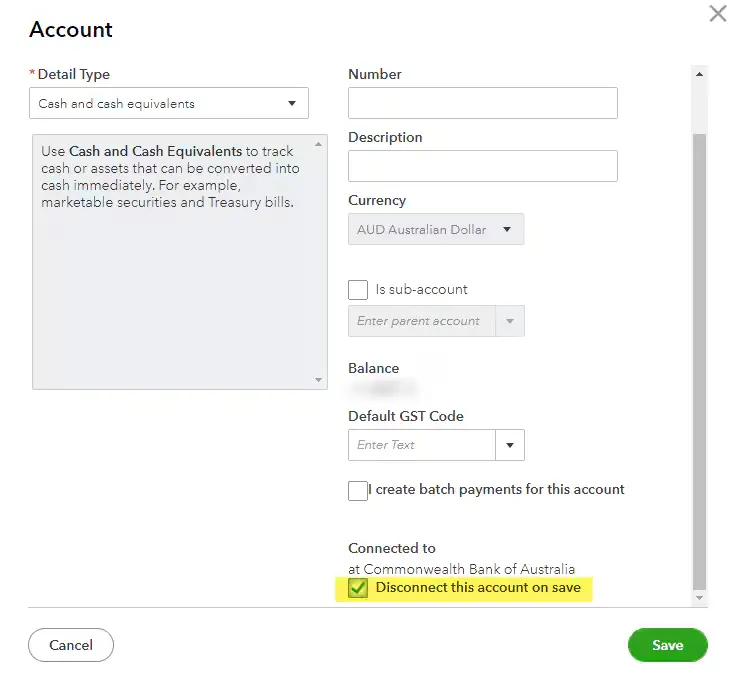The width and height of the screenshot is (732, 682).
Task: Click the Default GST Code text box
Action: tap(421, 445)
